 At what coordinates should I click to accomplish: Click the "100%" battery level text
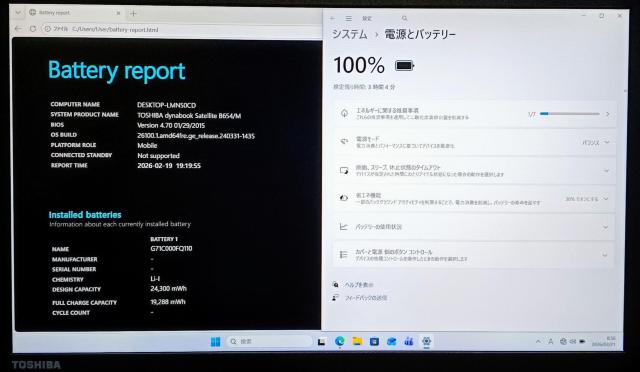tap(359, 65)
